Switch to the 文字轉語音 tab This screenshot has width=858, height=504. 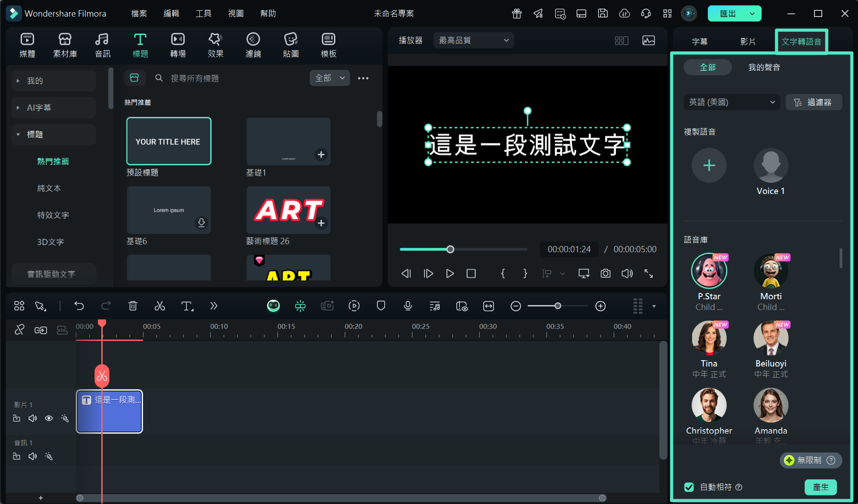click(802, 42)
